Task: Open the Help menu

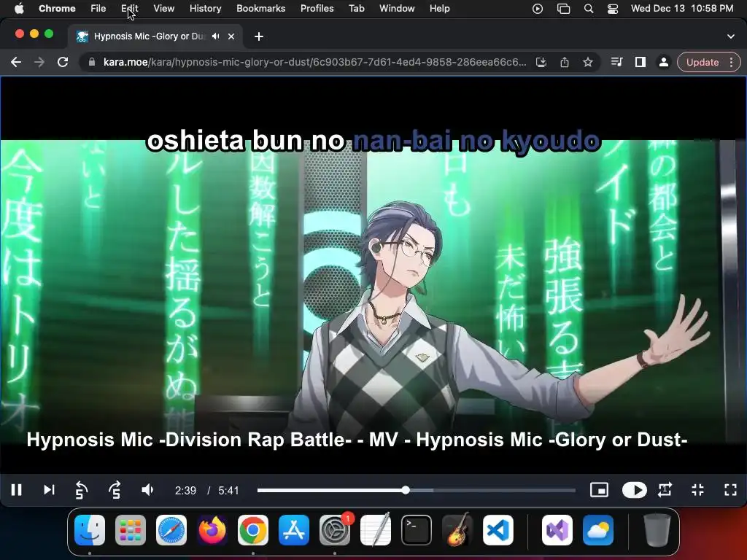Action: (x=439, y=9)
